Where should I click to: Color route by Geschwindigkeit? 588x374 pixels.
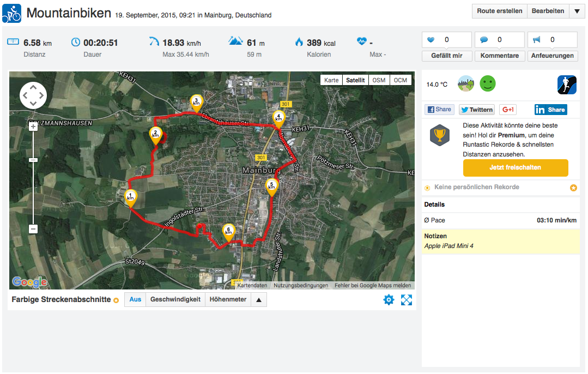pos(175,299)
